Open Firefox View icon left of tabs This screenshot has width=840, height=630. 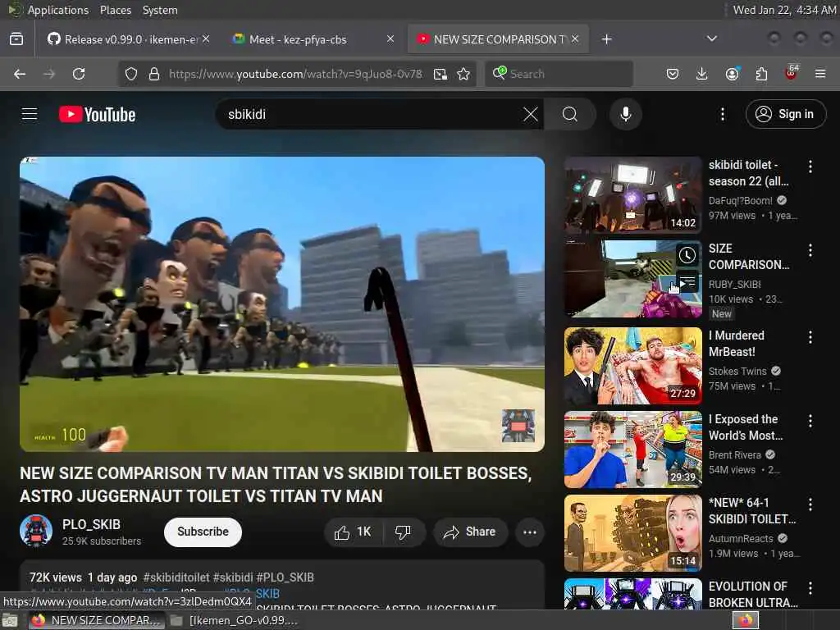click(16, 39)
